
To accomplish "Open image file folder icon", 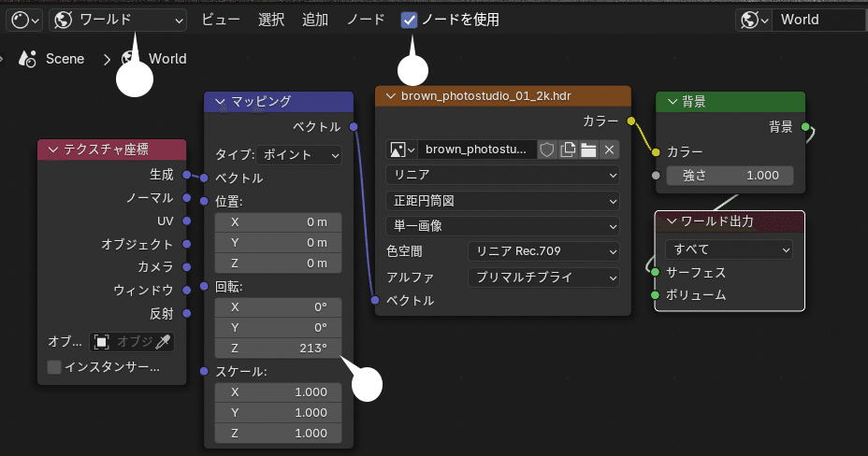I will (588, 150).
